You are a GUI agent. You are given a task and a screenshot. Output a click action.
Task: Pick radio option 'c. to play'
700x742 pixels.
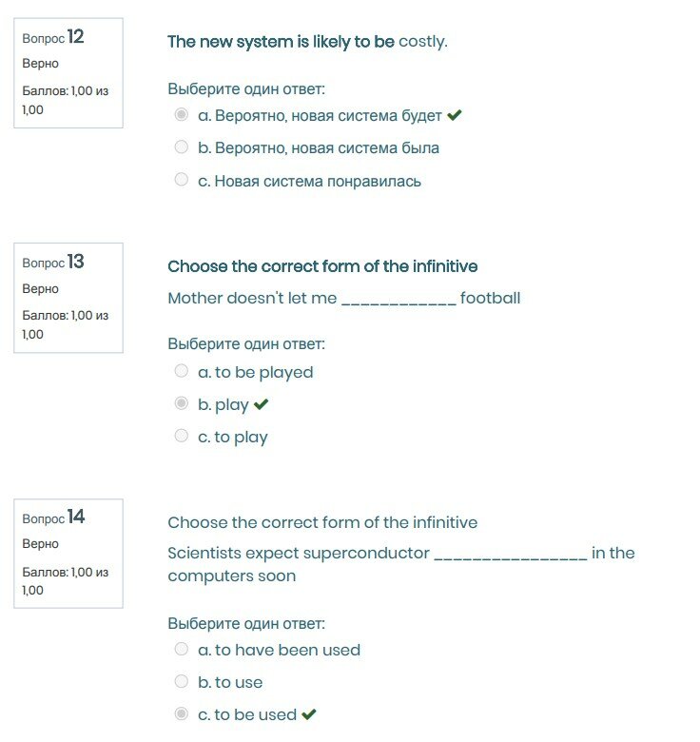[182, 436]
